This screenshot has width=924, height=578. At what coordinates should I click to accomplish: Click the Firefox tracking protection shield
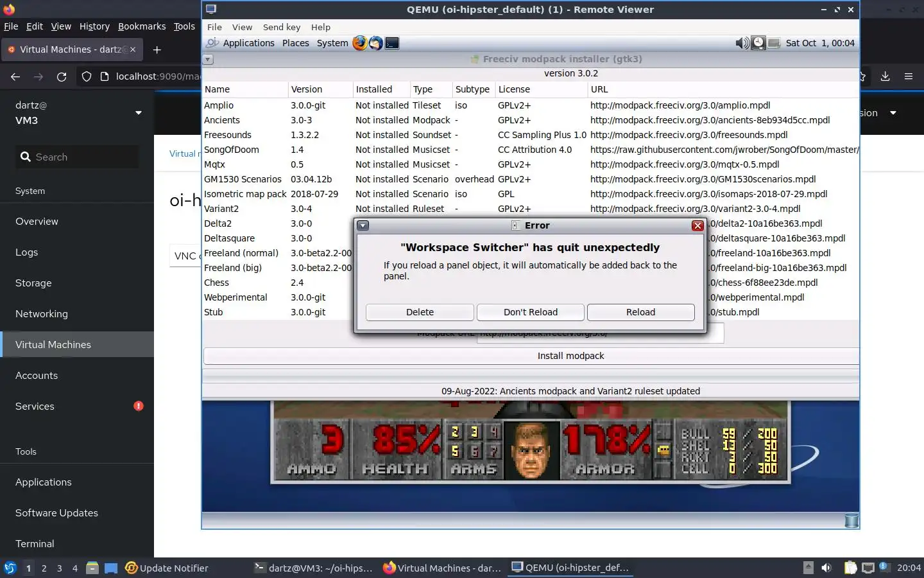coord(87,76)
